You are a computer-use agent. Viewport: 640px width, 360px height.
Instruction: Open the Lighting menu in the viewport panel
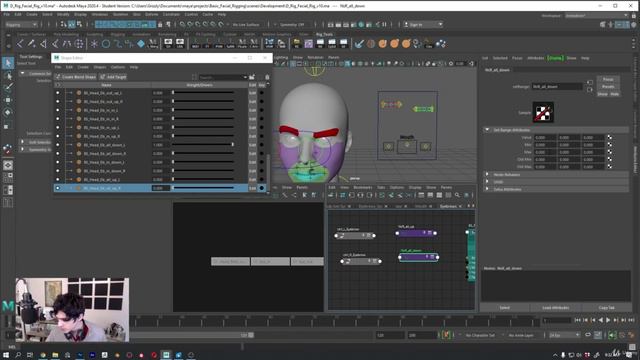click(281, 58)
